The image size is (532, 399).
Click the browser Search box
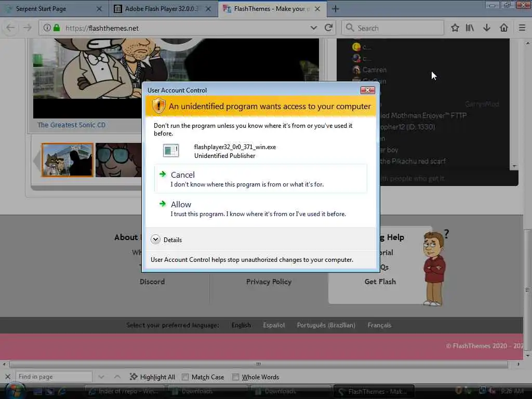393,28
